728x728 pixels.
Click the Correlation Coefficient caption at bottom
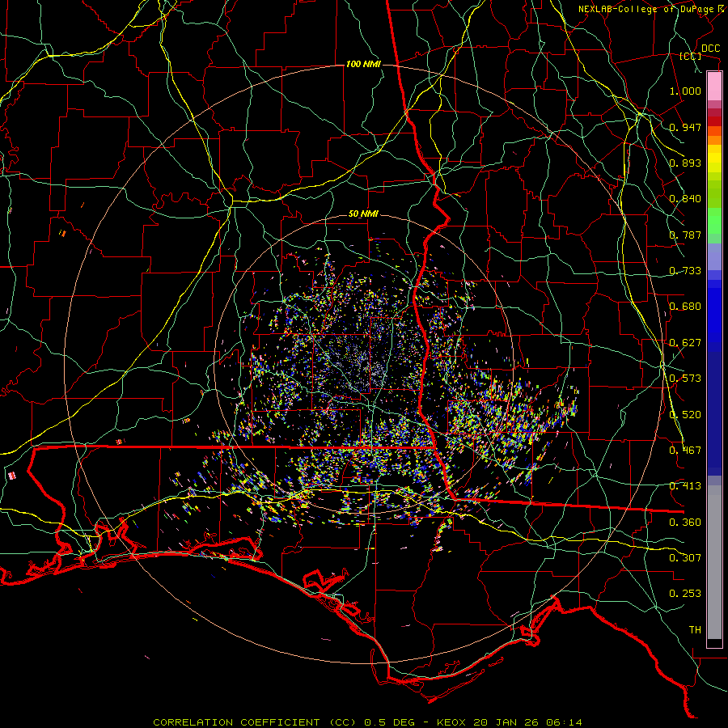point(367,722)
